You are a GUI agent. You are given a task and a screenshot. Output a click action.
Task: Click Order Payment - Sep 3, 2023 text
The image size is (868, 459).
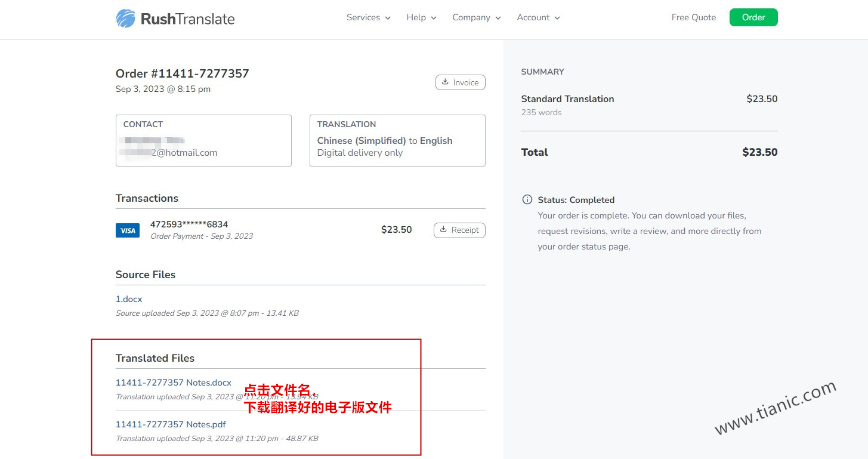tap(202, 236)
